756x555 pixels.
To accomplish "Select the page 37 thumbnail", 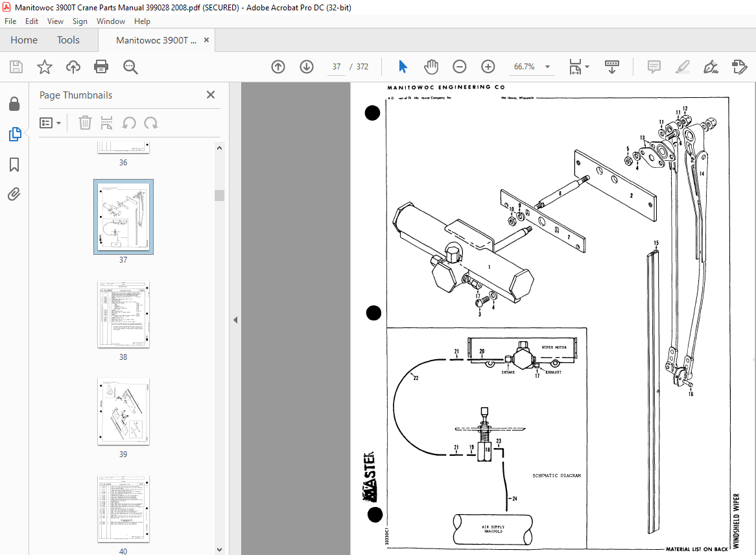I will pyautogui.click(x=123, y=217).
